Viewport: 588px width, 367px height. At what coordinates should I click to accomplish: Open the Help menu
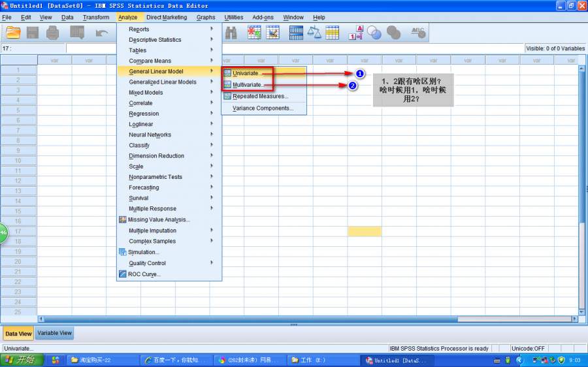coord(319,17)
